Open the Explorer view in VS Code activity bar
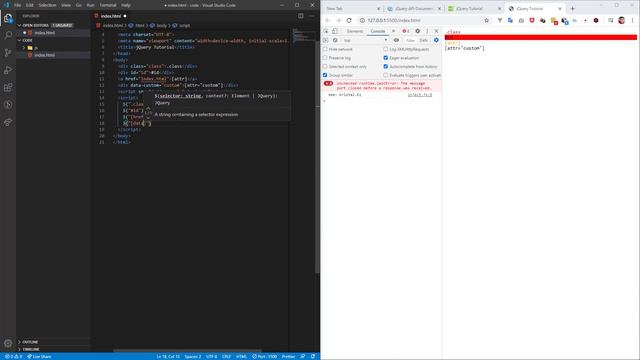Image resolution: width=640 pixels, height=360 pixels. pos(8,18)
